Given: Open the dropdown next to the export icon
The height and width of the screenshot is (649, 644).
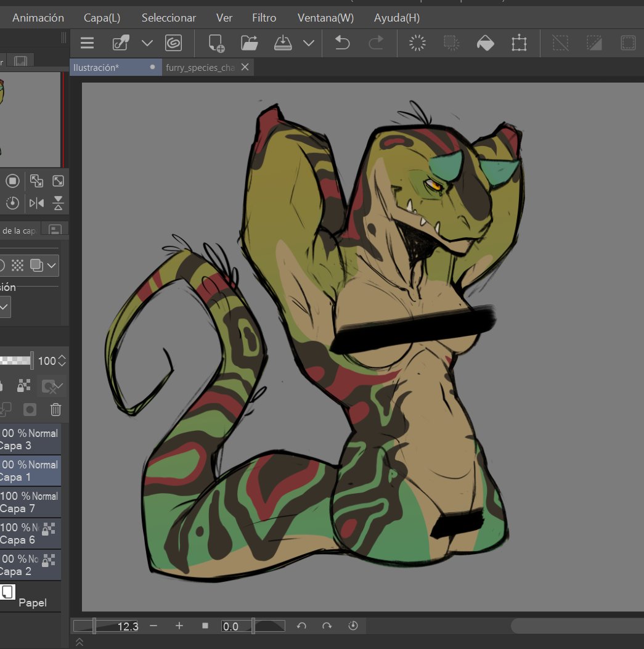Looking at the screenshot, I should tap(309, 43).
